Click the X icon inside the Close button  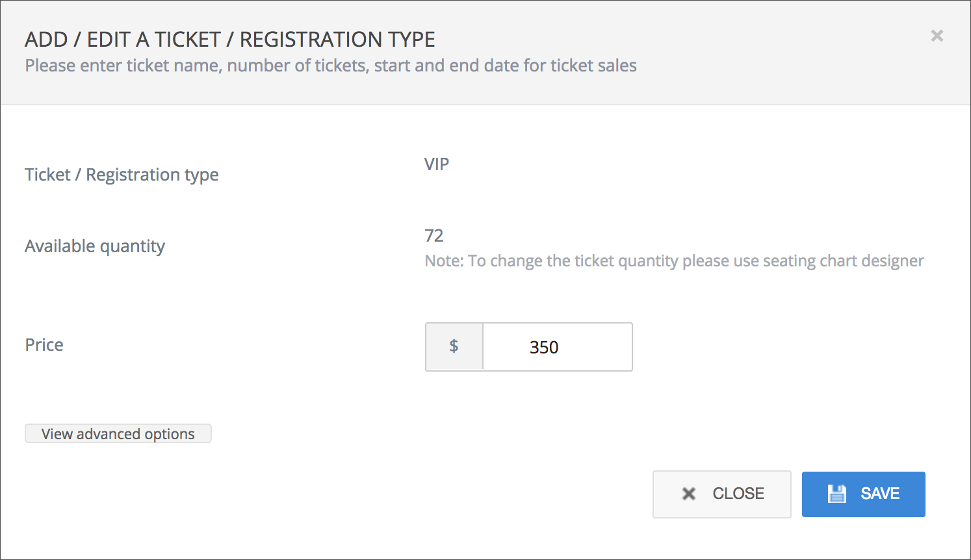689,494
